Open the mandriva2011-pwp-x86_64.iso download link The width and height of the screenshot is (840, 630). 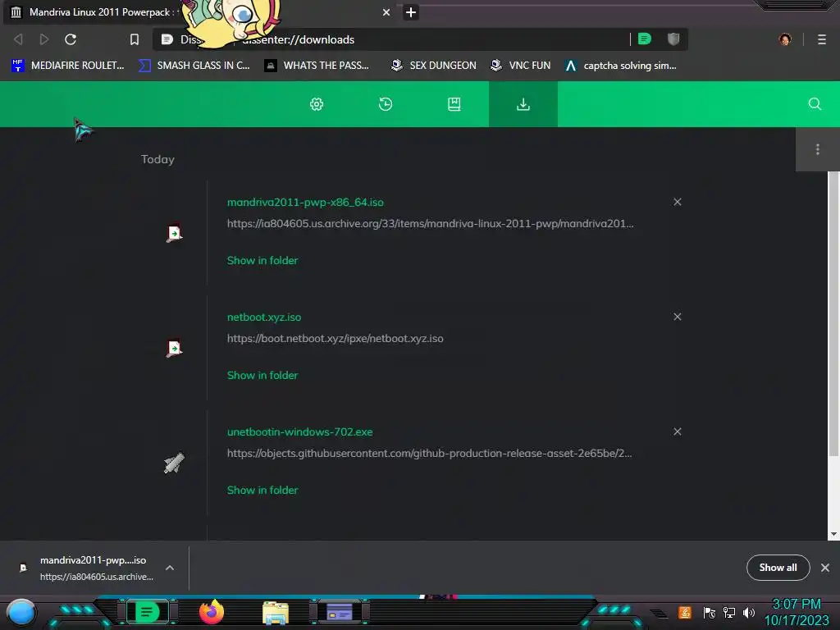[305, 202]
